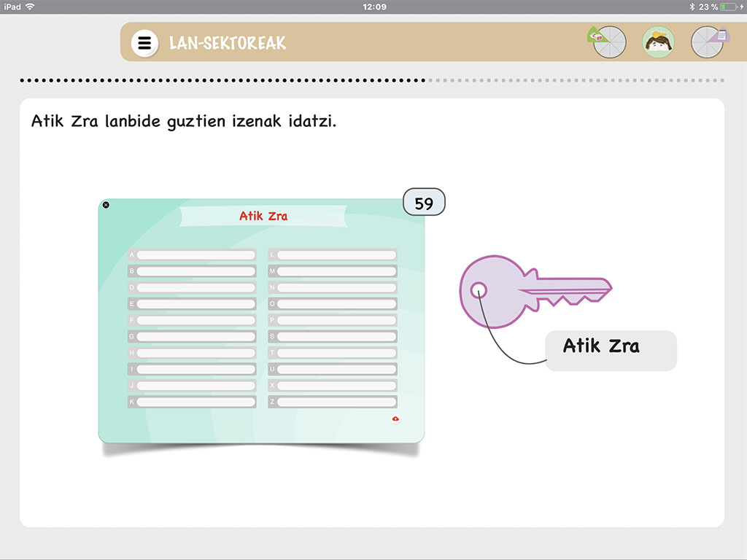Tap the red cloud upload icon
This screenshot has width=747, height=560.
pos(395,419)
